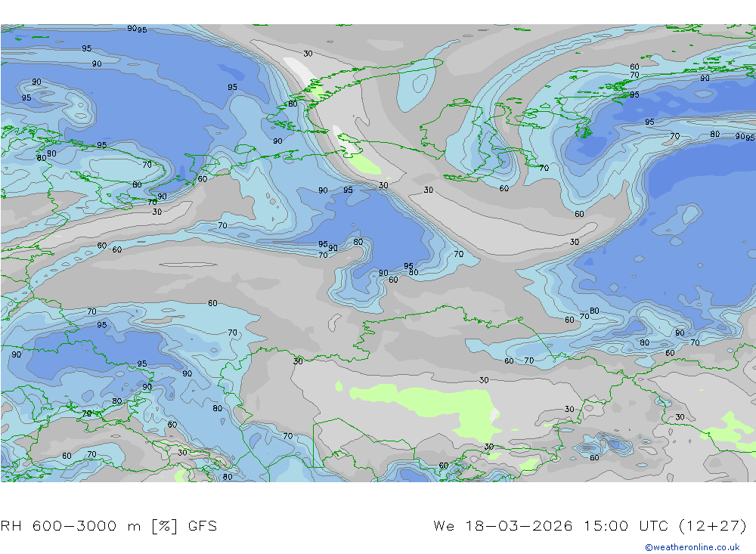Click the weatheronline.co.uk copyright link
This screenshot has width=756, height=554.
[692, 547]
